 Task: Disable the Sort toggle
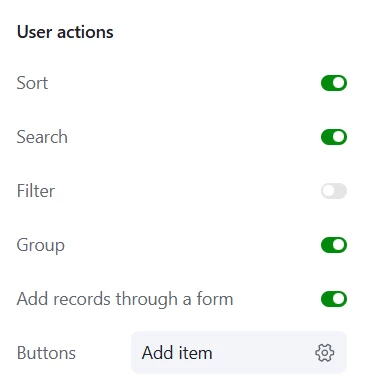click(x=334, y=83)
